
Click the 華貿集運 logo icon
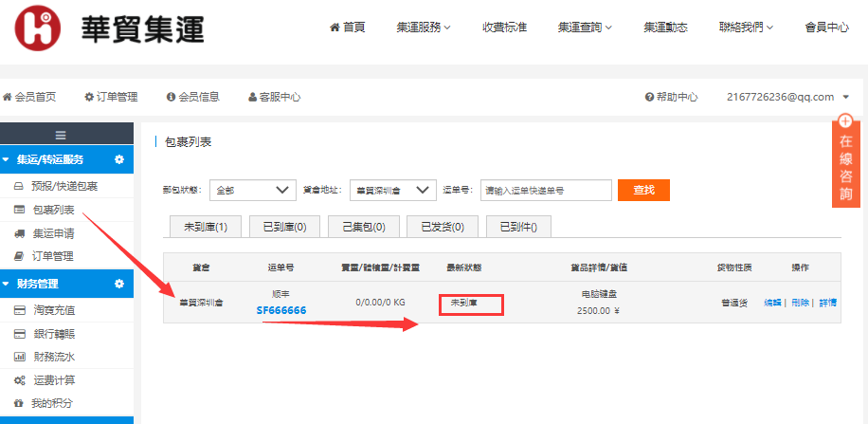point(38,28)
